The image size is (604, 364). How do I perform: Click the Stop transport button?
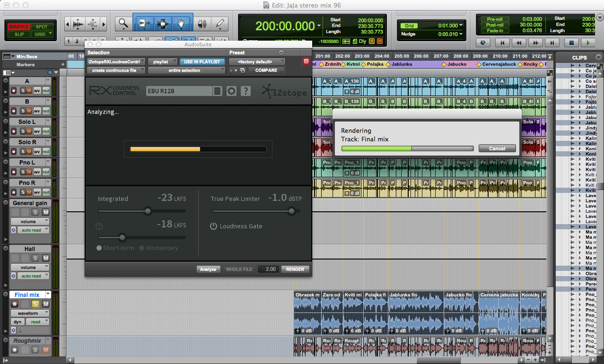pyautogui.click(x=571, y=43)
